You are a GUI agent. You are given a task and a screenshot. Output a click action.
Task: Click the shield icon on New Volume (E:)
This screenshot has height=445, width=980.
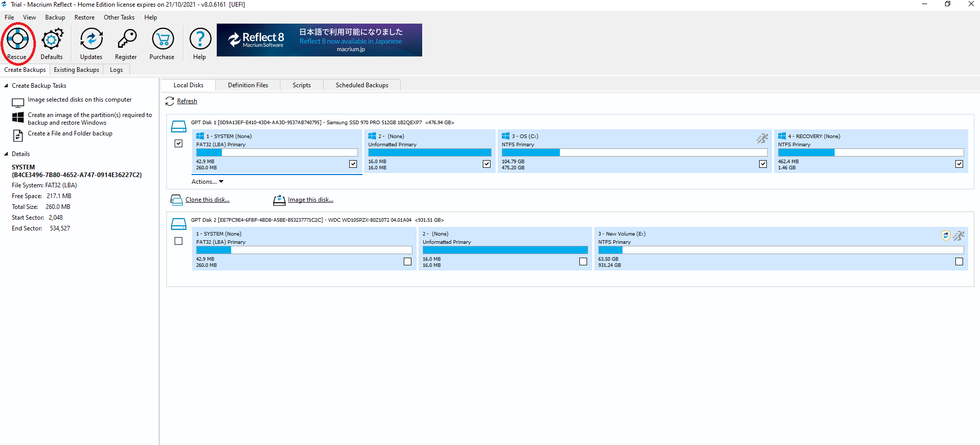point(946,236)
